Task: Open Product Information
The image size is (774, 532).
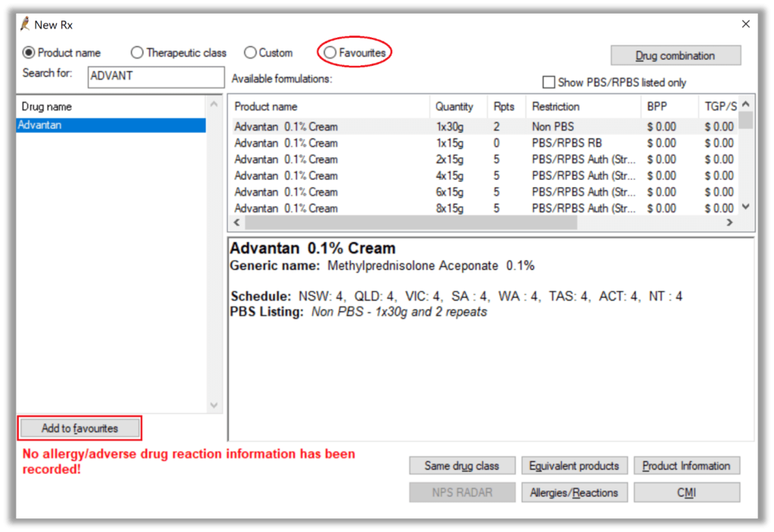Action: click(686, 466)
